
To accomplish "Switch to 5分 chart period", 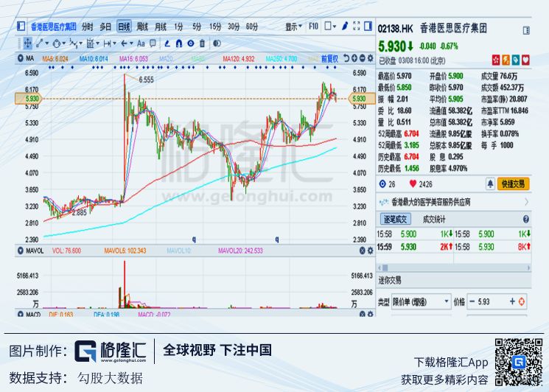I will [197, 27].
